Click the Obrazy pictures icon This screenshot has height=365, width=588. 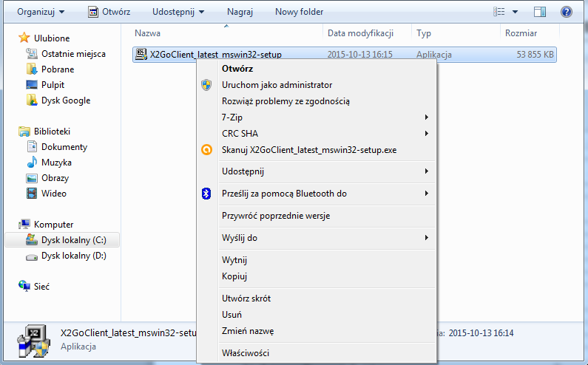point(32,178)
